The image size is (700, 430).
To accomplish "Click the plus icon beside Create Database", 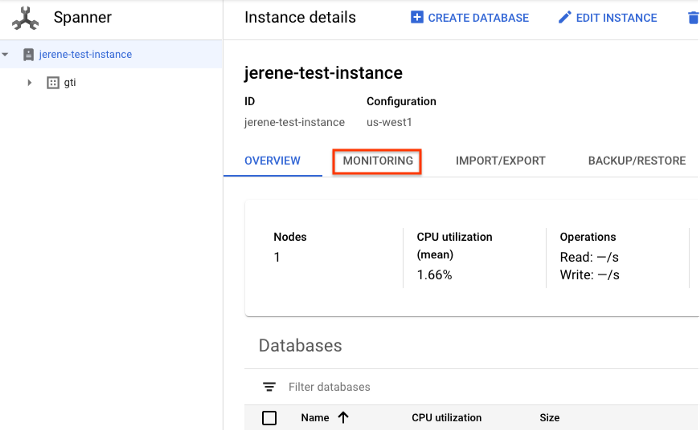I will 417,17.
